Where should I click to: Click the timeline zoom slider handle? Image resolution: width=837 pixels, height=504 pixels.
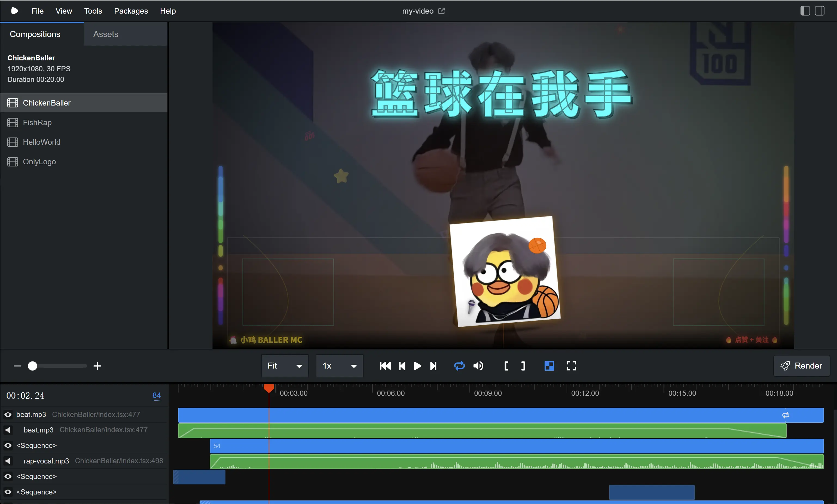coord(32,366)
